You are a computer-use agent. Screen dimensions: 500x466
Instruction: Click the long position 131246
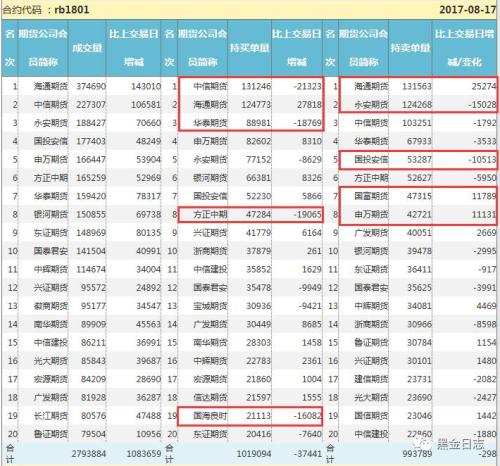coord(256,86)
